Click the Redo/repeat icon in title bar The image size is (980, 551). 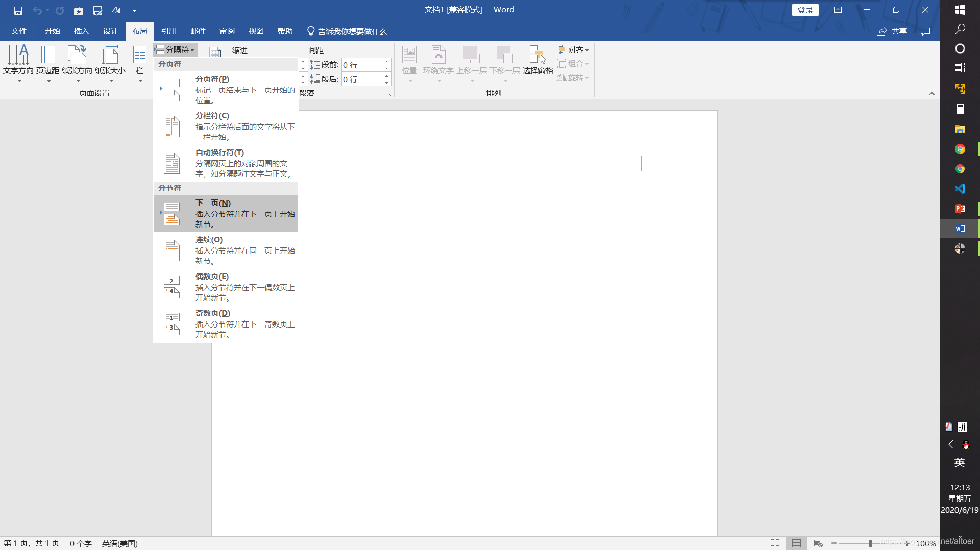pos(60,10)
